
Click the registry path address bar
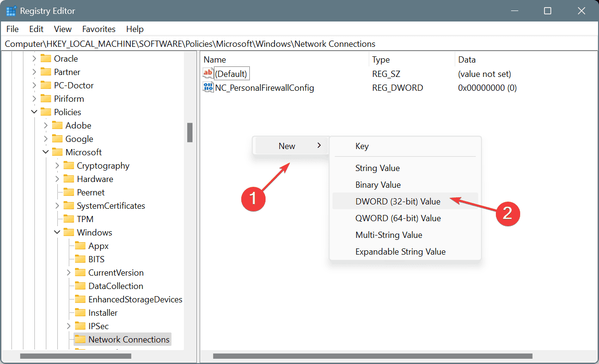[299, 44]
